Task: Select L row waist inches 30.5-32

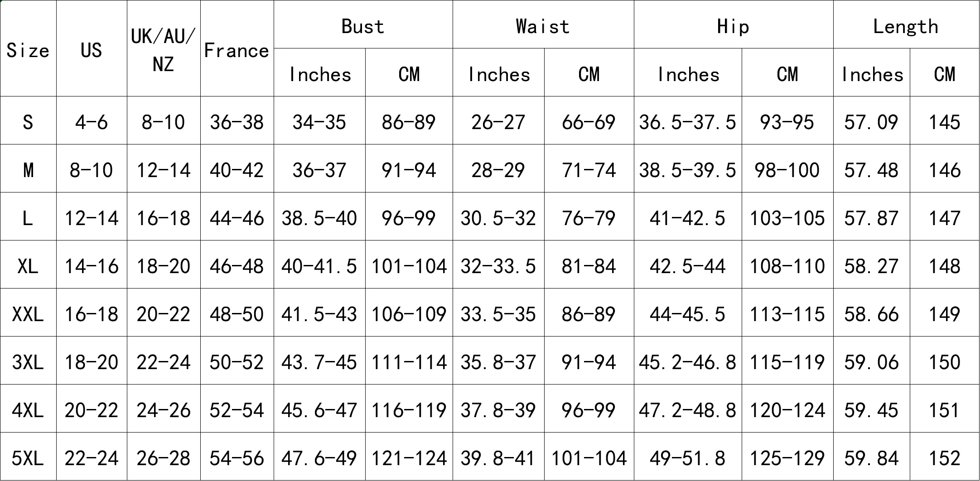Action: point(498,218)
